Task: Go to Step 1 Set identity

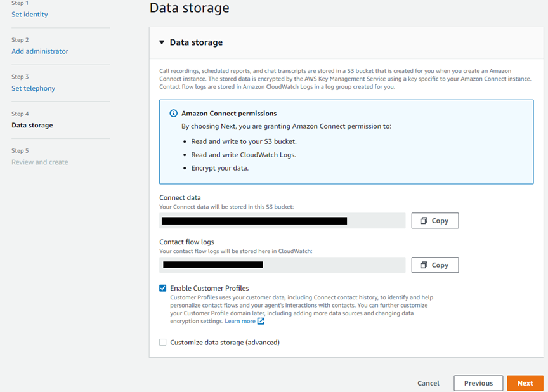Action: [30, 15]
